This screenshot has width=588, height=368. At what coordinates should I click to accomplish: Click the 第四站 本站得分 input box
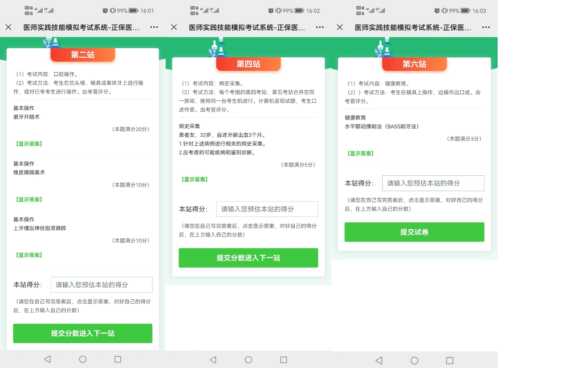(267, 209)
